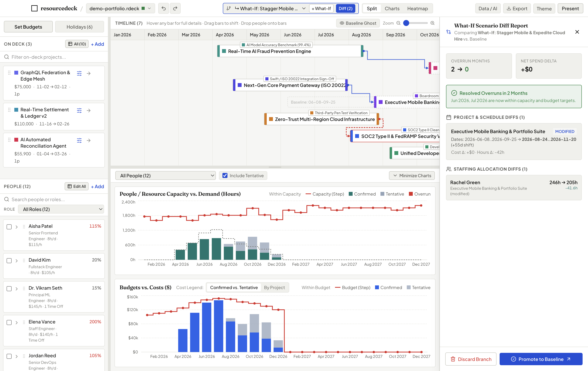Click arrow on Real-Time Settlement & Ledger card
The height and width of the screenshot is (371, 588).
89,111
